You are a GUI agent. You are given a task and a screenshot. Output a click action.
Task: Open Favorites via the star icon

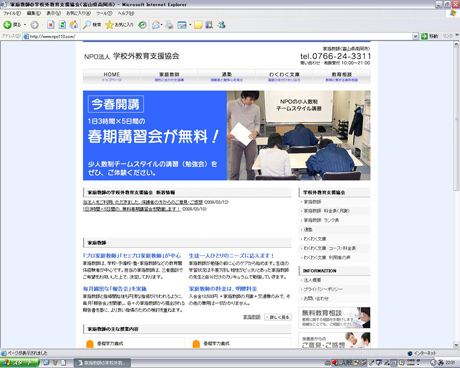(x=109, y=25)
